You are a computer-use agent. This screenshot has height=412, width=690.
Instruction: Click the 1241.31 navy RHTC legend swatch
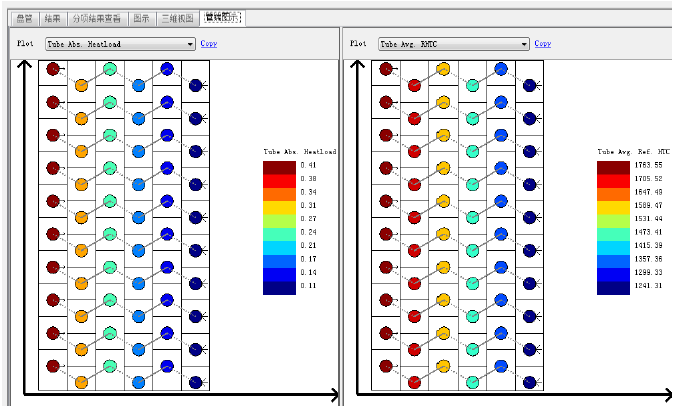(613, 287)
